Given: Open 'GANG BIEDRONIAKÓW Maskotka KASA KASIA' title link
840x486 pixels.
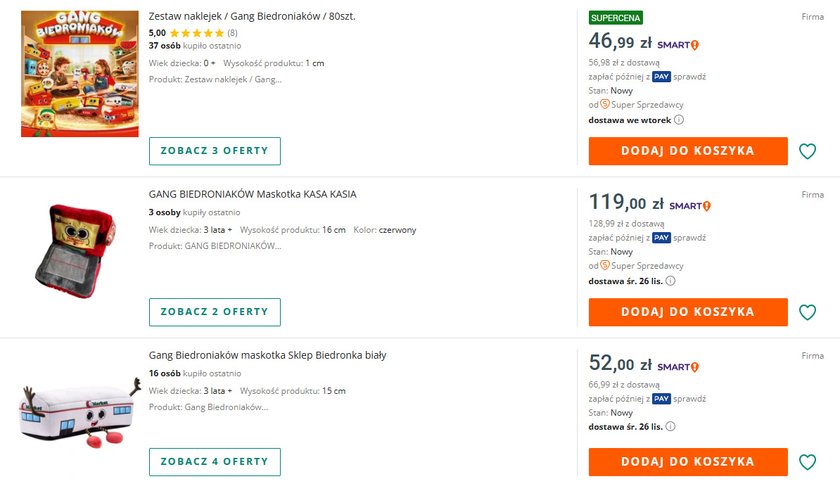Looking at the screenshot, I should pos(252,194).
